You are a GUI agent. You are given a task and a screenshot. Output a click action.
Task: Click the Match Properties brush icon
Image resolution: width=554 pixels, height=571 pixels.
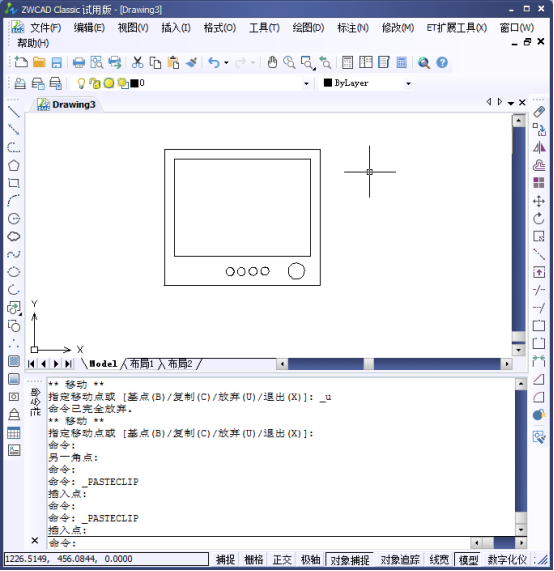(192, 62)
